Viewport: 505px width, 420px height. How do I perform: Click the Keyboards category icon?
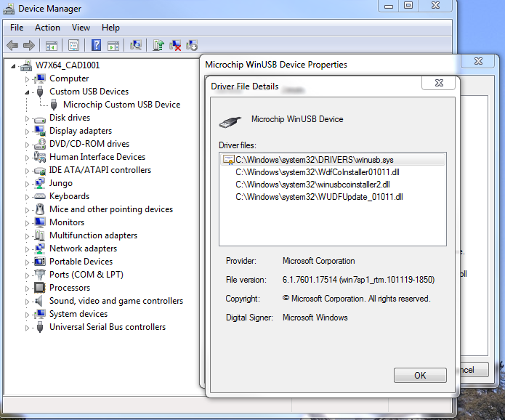pyautogui.click(x=40, y=196)
